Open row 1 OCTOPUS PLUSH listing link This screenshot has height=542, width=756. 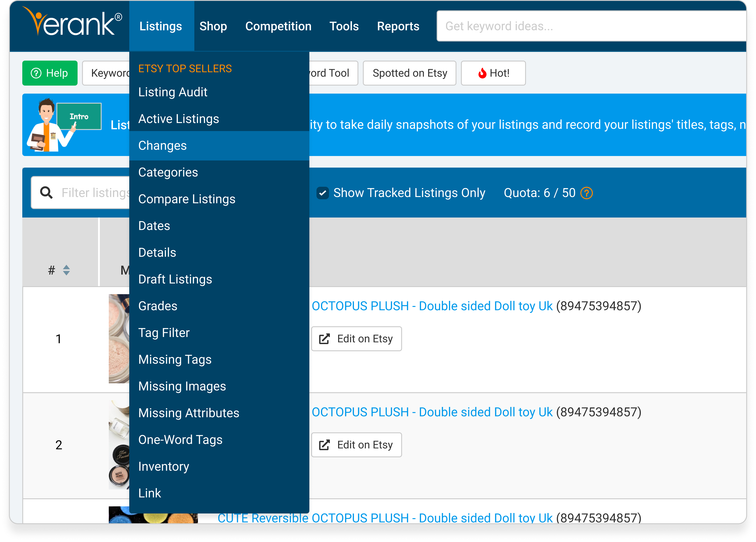tap(432, 306)
